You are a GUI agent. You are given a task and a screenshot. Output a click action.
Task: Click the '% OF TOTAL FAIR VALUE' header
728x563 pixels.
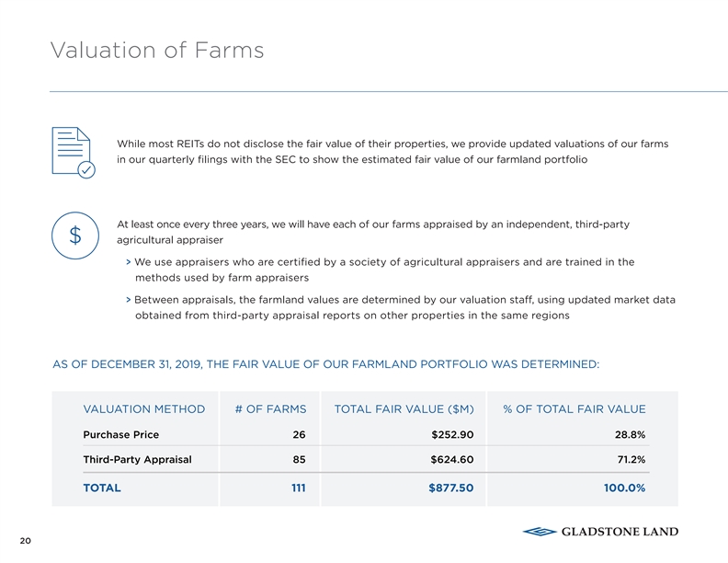point(574,409)
